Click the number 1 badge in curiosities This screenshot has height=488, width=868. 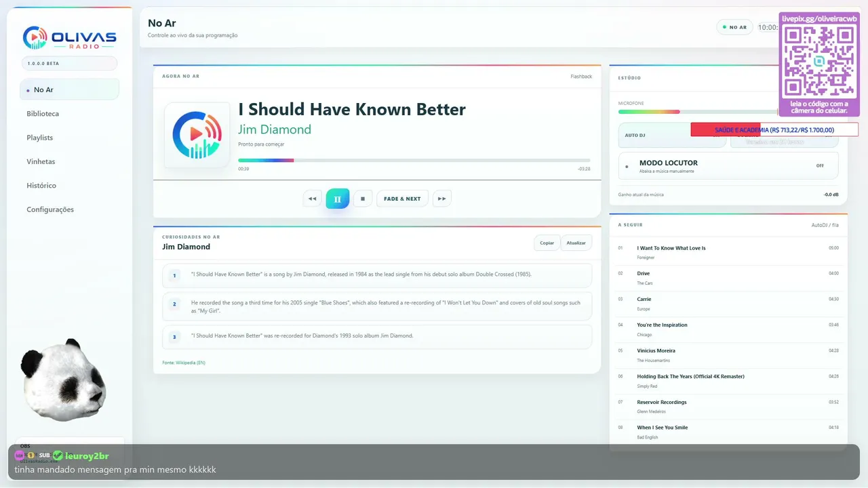[174, 276]
